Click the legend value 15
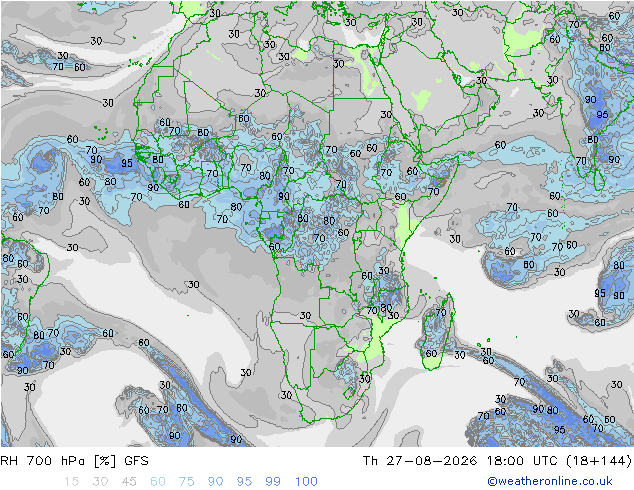This screenshot has width=634, height=490. 71,481
